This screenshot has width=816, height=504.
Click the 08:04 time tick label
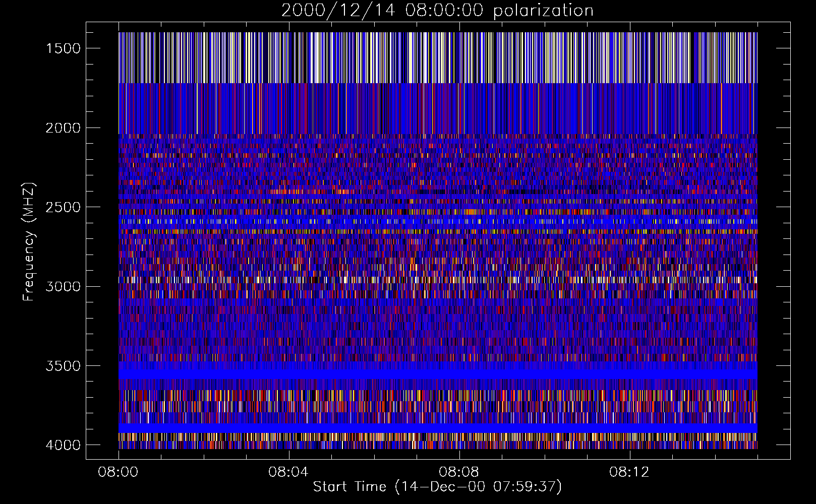pos(288,472)
